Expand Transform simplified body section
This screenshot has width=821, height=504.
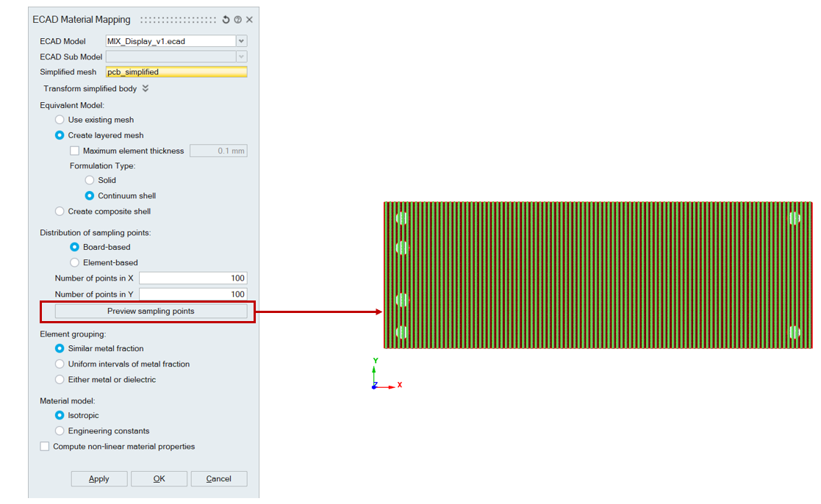146,89
